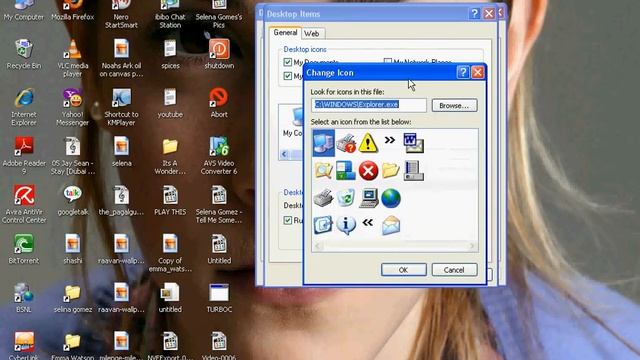Viewport: 640px width, 360px height.
Task: Open Mozilla Firefox desktop shortcut
Action: click(x=73, y=10)
